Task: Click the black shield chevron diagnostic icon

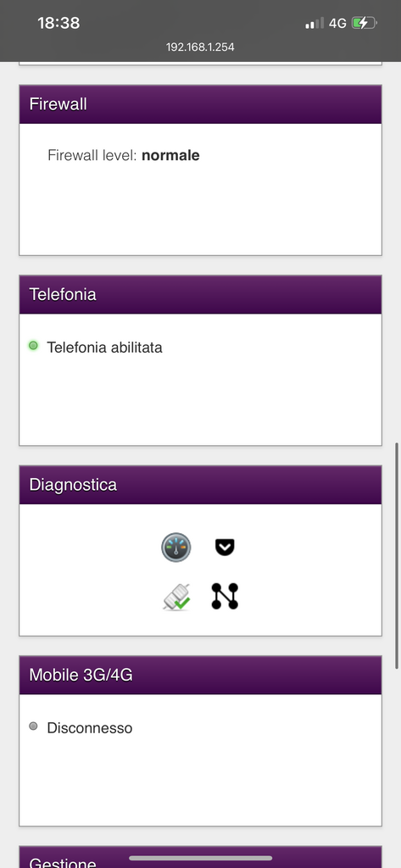Action: point(225,548)
